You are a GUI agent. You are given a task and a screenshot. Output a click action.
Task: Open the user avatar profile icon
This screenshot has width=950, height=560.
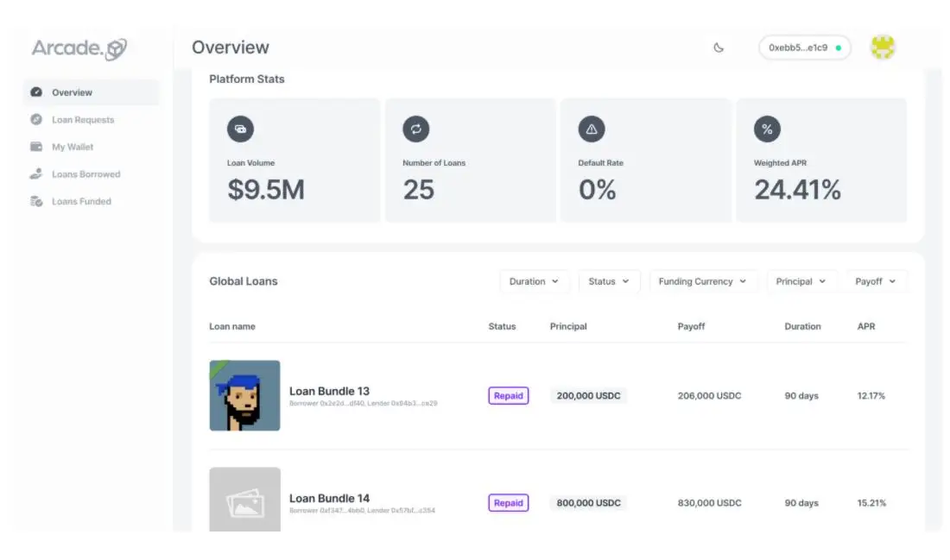point(882,47)
